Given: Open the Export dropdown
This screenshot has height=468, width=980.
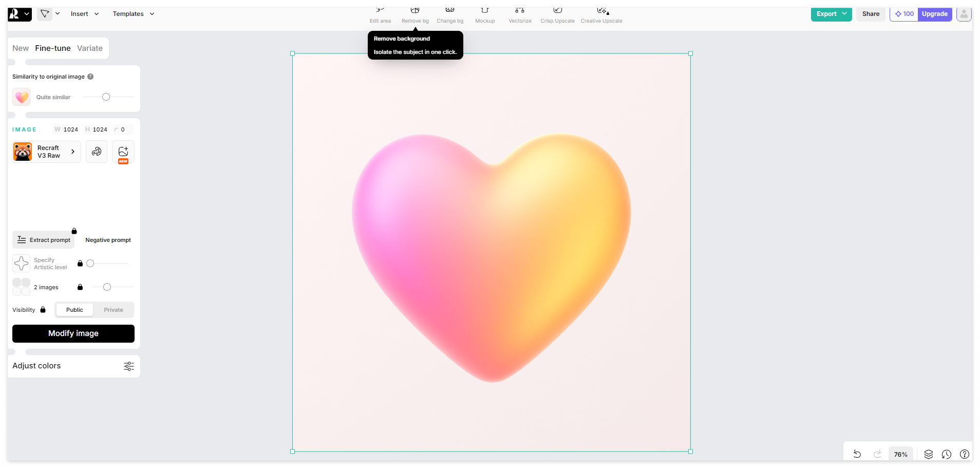Looking at the screenshot, I should pos(831,14).
